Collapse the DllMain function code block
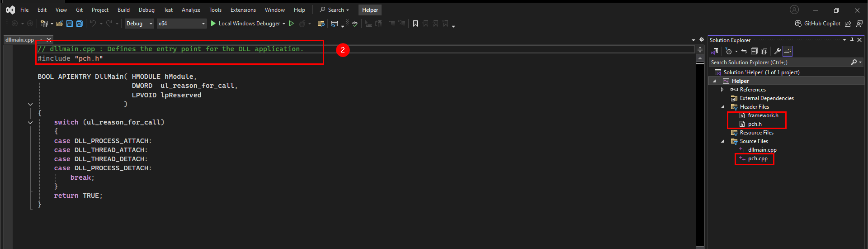Viewport: 868px width, 249px height. (30, 104)
